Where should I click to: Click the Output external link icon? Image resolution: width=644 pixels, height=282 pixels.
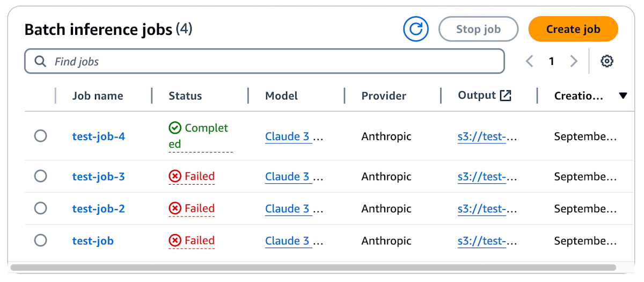[x=506, y=96]
